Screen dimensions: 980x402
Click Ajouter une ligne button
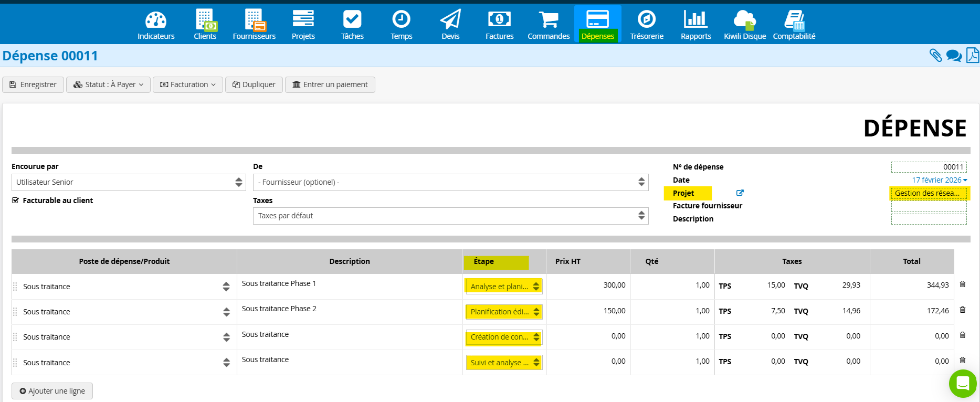[x=52, y=391]
